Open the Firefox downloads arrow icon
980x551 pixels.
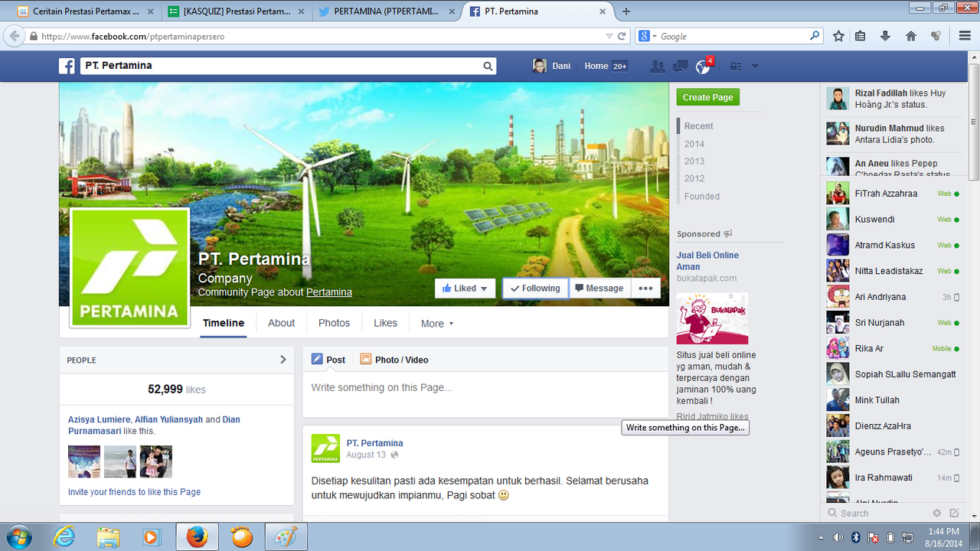click(885, 36)
